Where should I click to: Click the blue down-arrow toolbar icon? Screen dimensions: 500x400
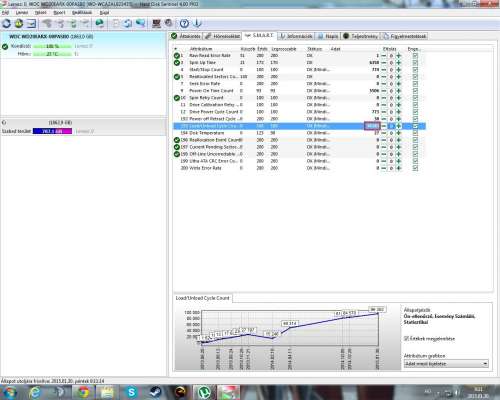pos(197,23)
